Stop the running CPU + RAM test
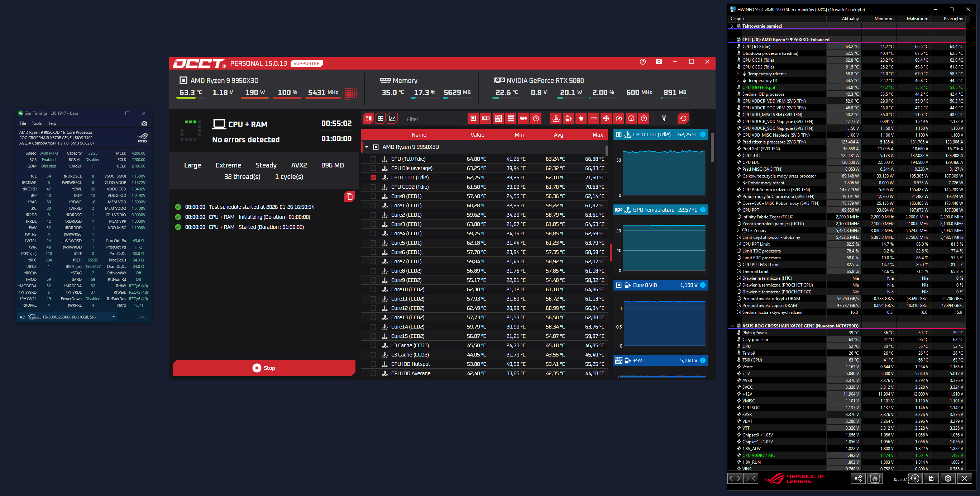 264,368
